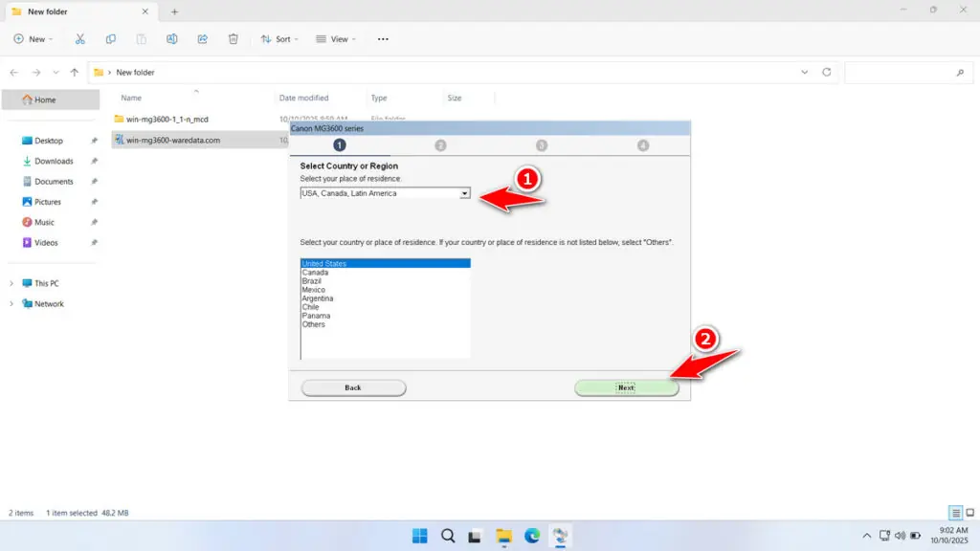Click the Copy icon in the toolbar

tap(111, 38)
